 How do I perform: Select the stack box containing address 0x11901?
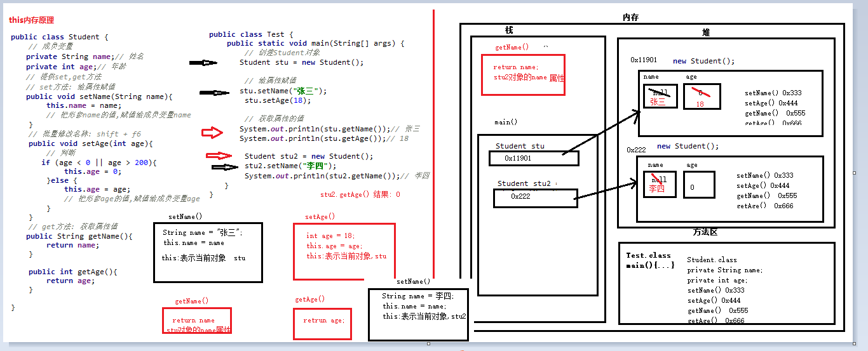coord(534,158)
